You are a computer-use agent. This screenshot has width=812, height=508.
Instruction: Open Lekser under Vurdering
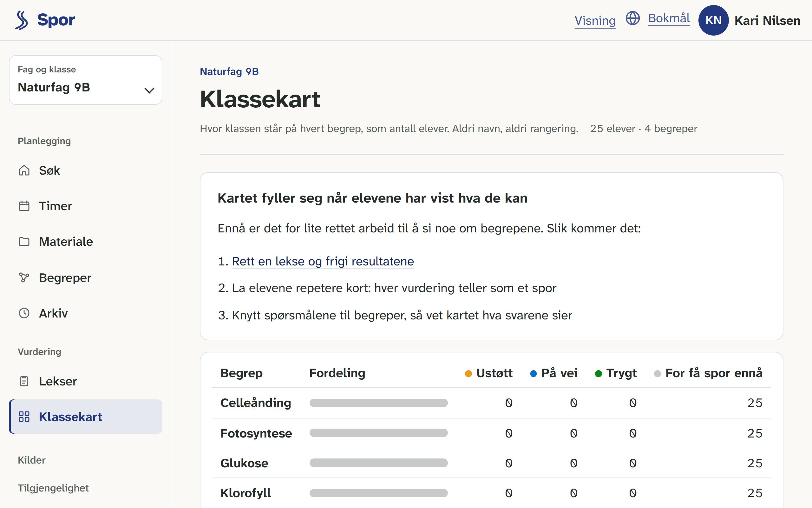(x=86, y=381)
